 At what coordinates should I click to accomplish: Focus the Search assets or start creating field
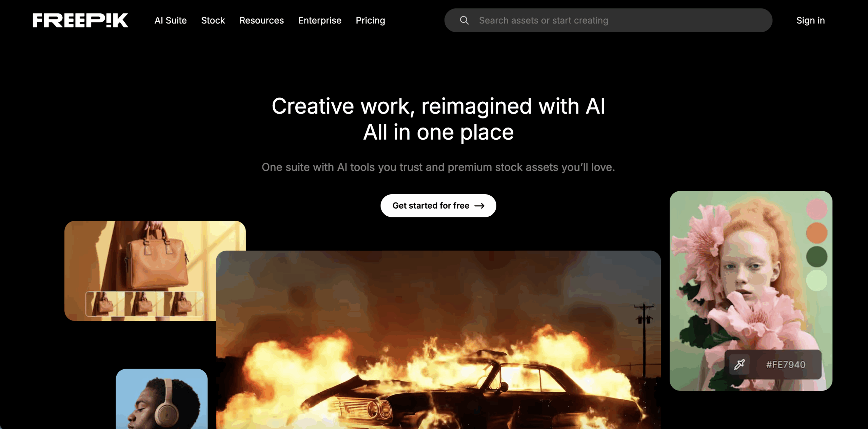(x=608, y=20)
